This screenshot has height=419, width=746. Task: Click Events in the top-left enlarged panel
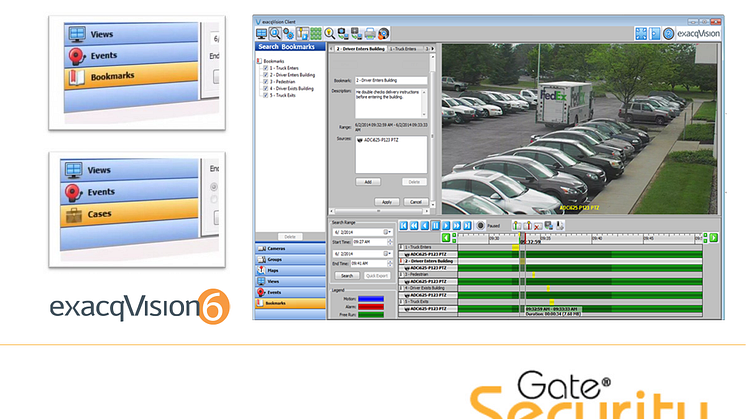131,55
